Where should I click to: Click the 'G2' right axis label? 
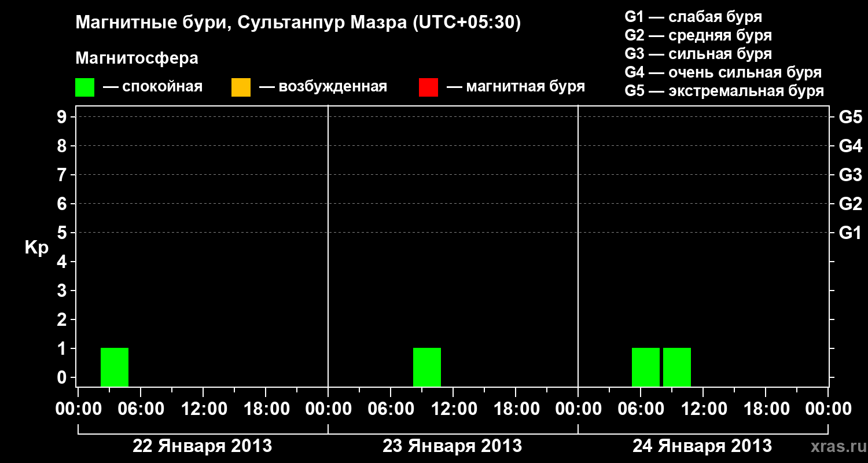pos(851,204)
